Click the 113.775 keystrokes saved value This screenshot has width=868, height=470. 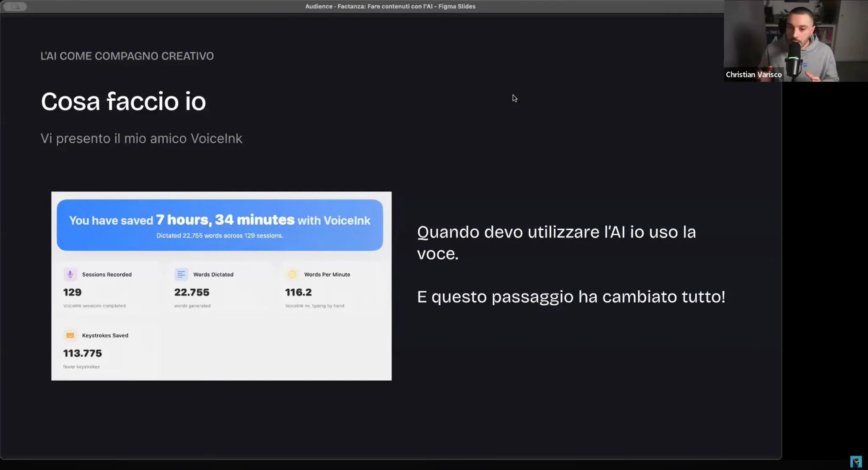tap(83, 353)
